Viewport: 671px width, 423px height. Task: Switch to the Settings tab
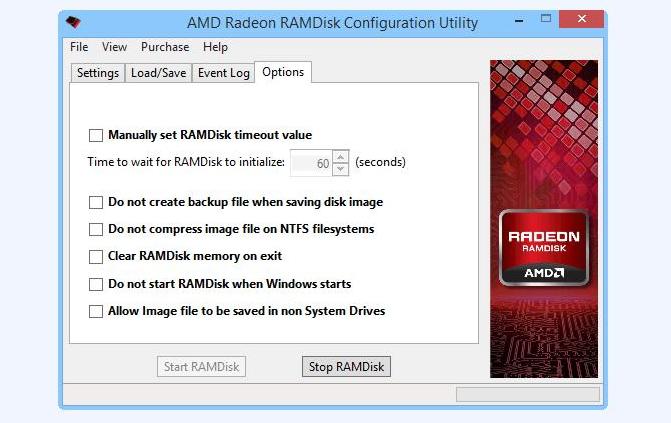point(98,73)
